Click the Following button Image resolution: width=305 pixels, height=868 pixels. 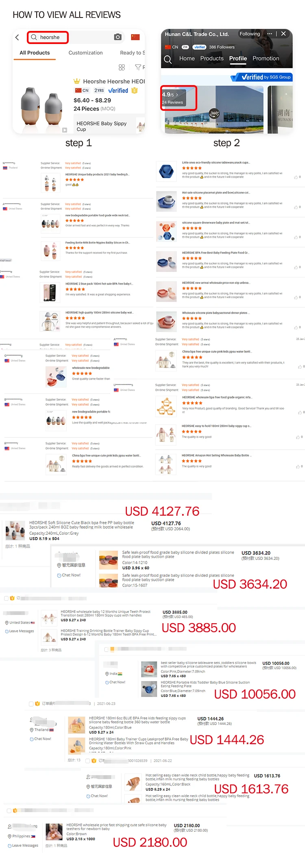250,34
